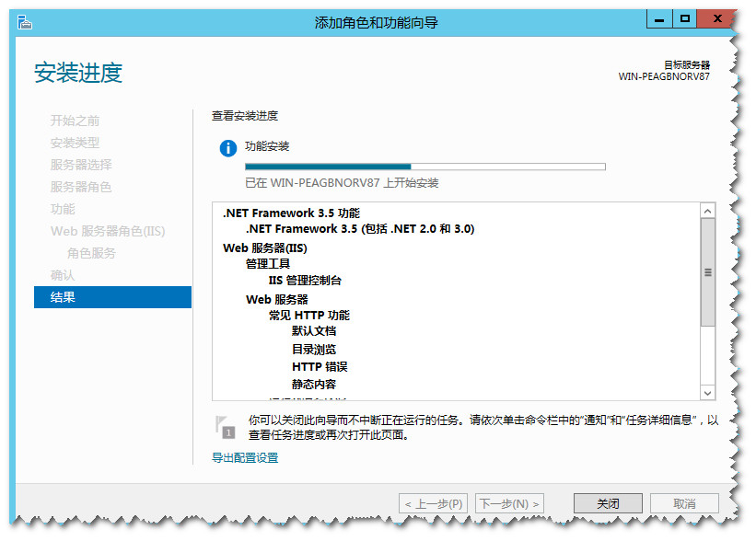This screenshot has width=756, height=541.
Task: Click the 功能安装 status label
Action: tap(267, 146)
